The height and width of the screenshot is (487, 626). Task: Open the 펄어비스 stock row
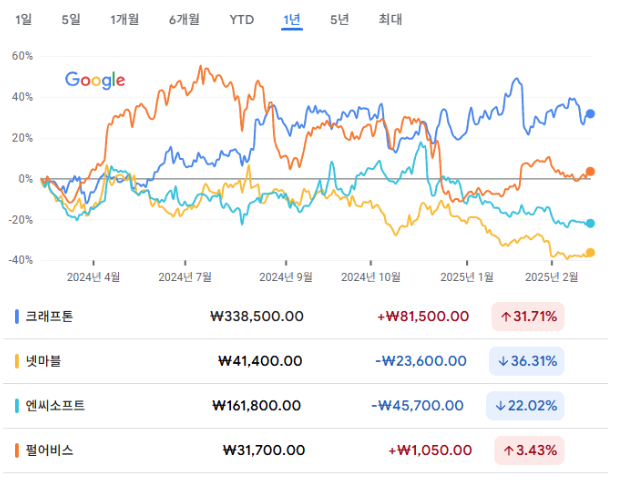[306, 451]
